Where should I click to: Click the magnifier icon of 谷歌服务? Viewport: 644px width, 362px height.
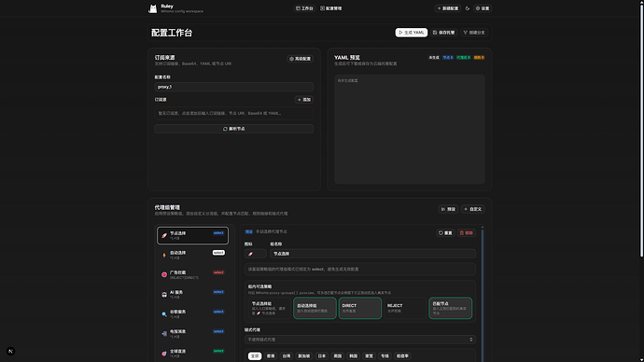(164, 314)
